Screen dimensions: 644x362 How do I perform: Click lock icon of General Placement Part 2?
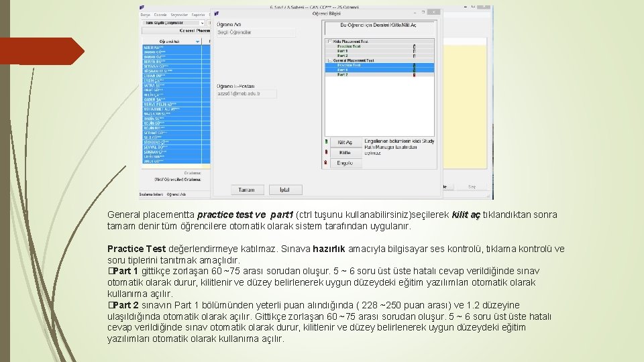[x=414, y=74]
